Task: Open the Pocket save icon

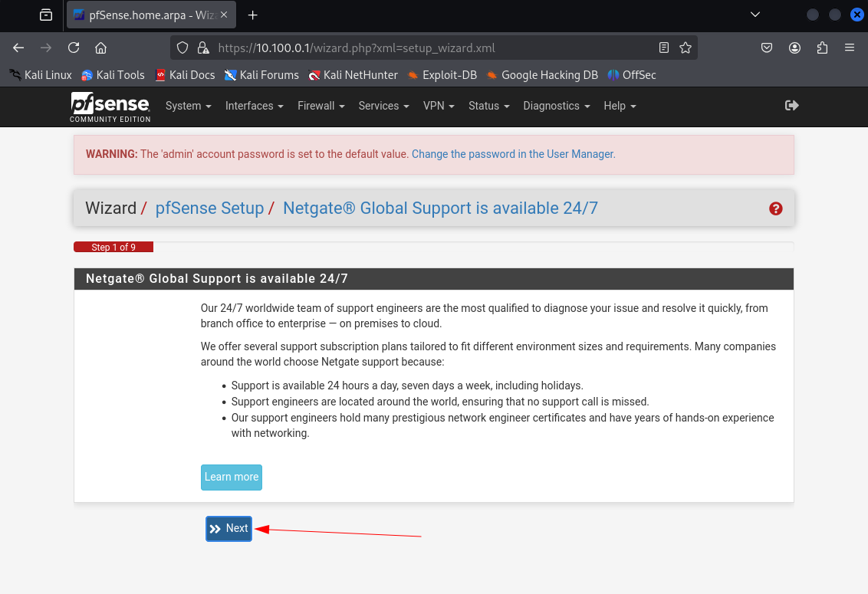Action: 767,48
